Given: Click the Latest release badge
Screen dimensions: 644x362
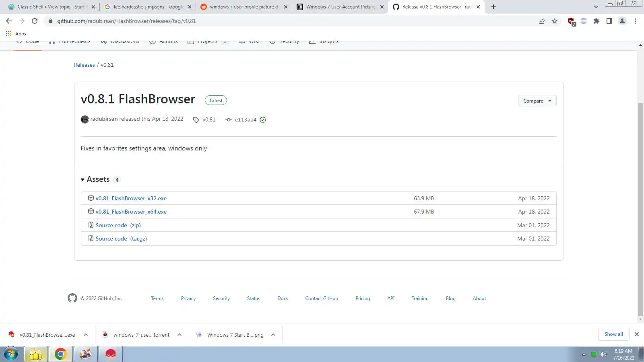Looking at the screenshot, I should click(216, 101).
